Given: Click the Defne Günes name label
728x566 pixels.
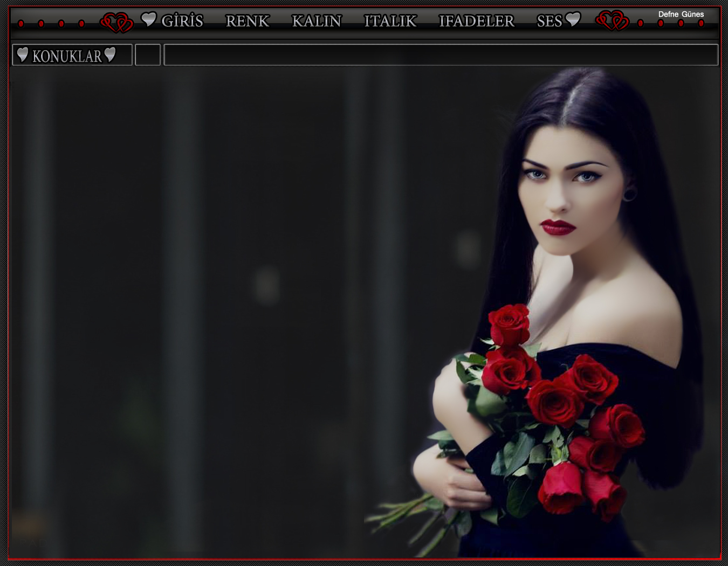Looking at the screenshot, I should [681, 15].
